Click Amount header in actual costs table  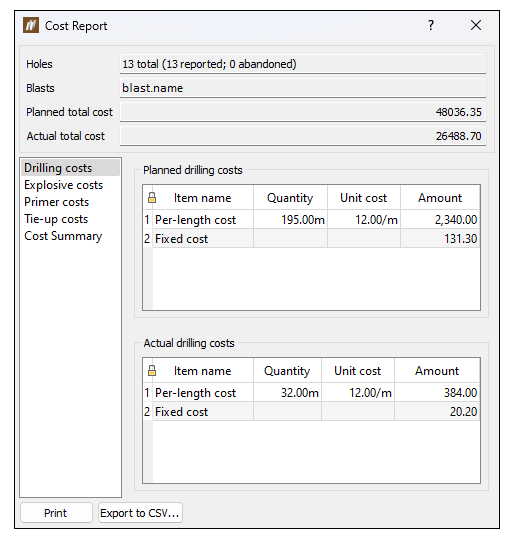[x=437, y=371]
